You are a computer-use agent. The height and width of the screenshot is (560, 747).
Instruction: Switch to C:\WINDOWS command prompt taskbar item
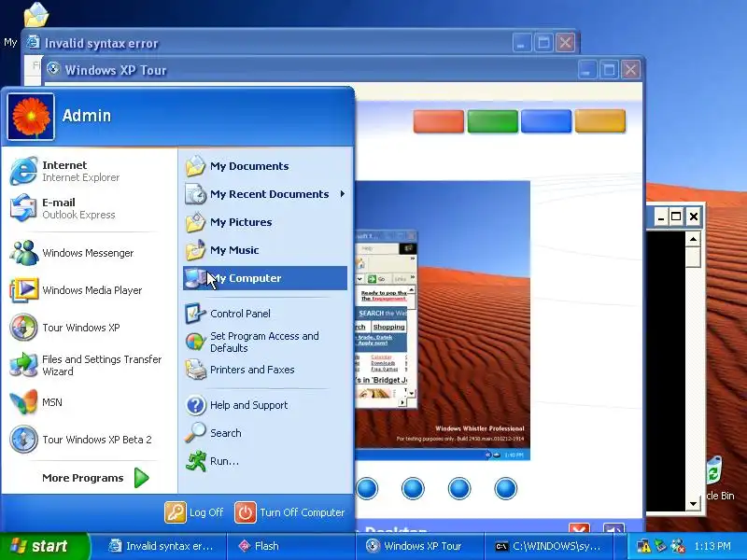(548, 546)
